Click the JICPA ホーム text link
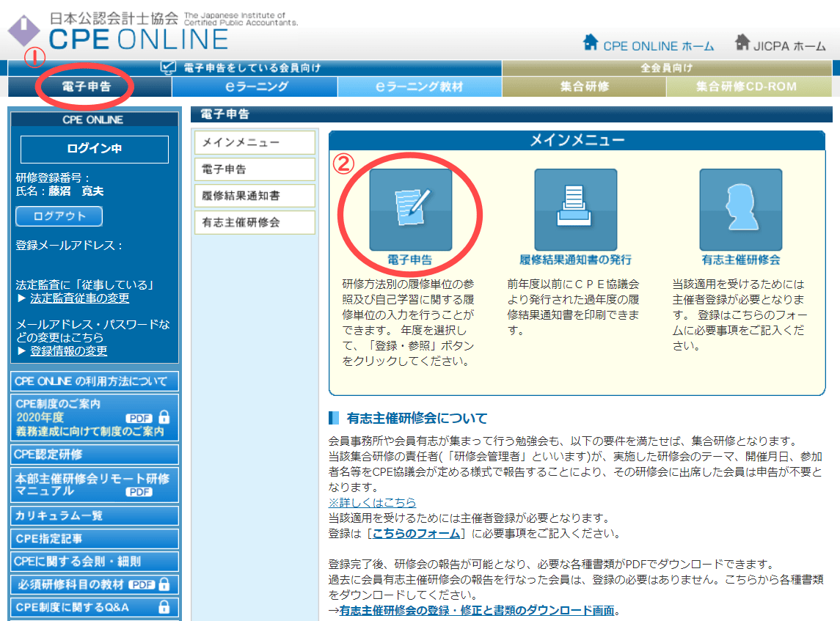This screenshot has width=840, height=621. click(x=789, y=47)
